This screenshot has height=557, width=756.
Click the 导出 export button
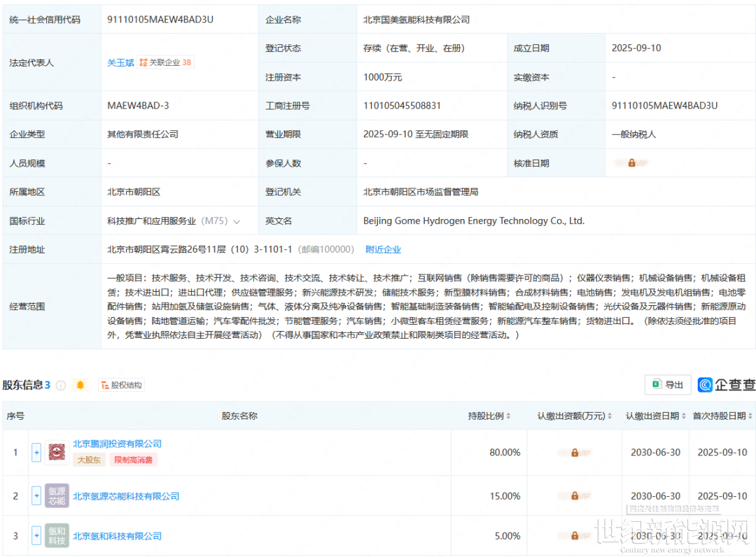pyautogui.click(x=667, y=385)
